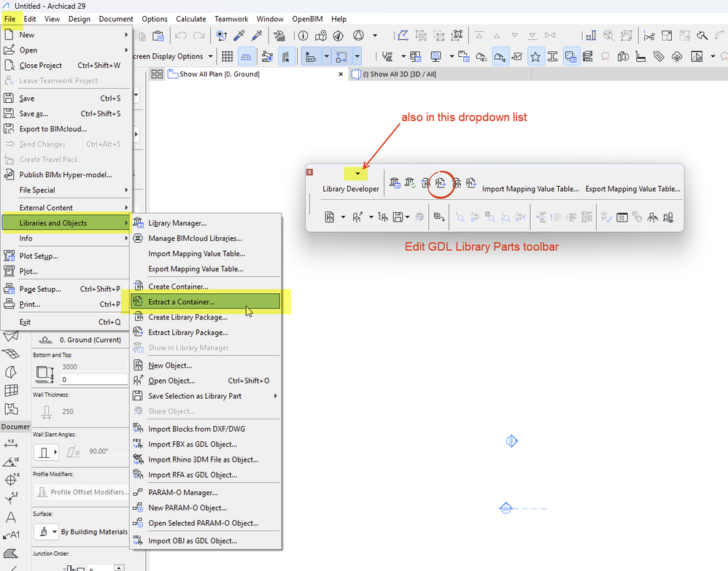Toggle the perspective grid snap icon

[x=246, y=57]
